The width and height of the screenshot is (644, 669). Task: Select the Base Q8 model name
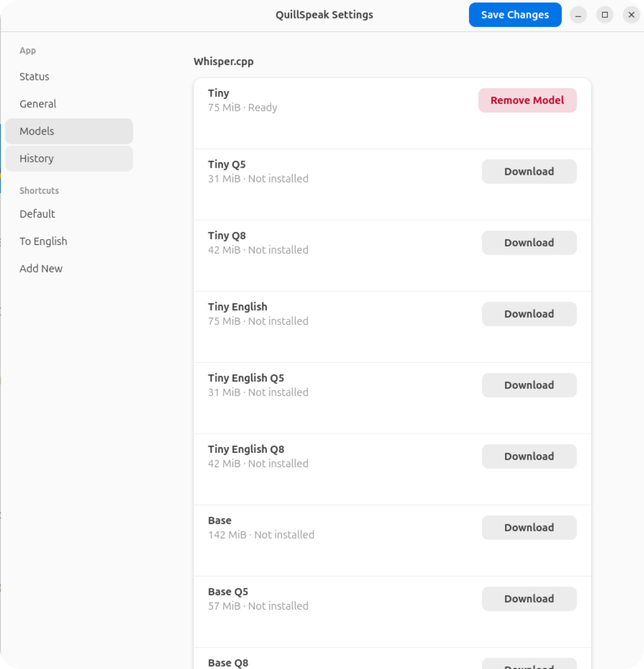(x=228, y=663)
